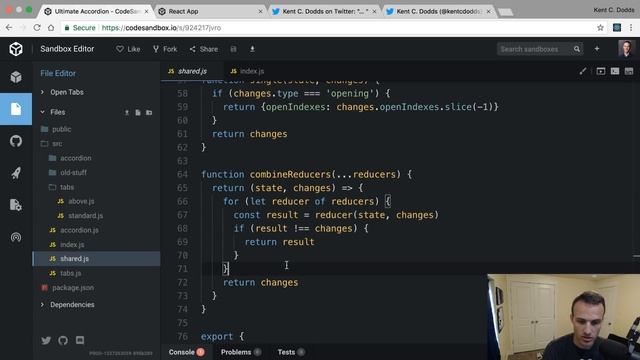Expand the Open Tabs section
This screenshot has height=360, width=640.
63,92
